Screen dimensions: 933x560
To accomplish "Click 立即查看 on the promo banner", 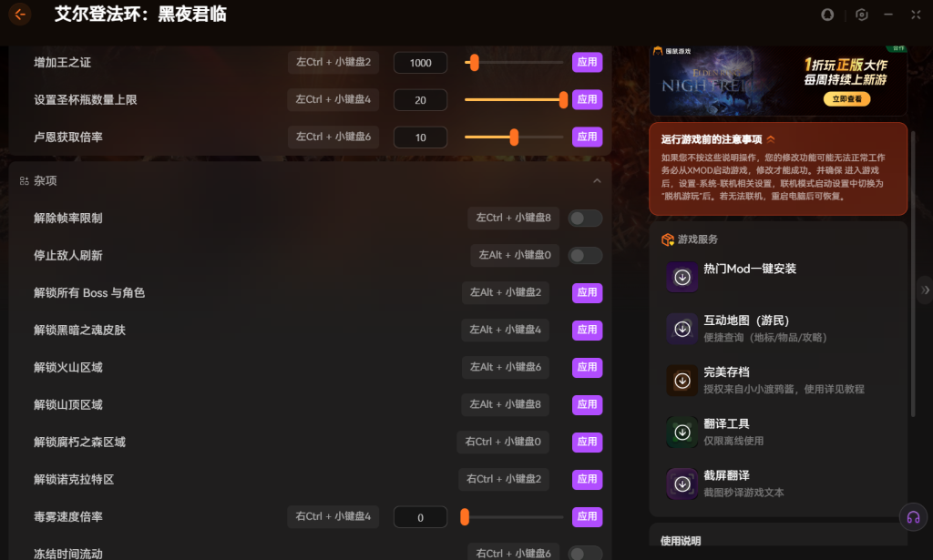I will pyautogui.click(x=846, y=98).
